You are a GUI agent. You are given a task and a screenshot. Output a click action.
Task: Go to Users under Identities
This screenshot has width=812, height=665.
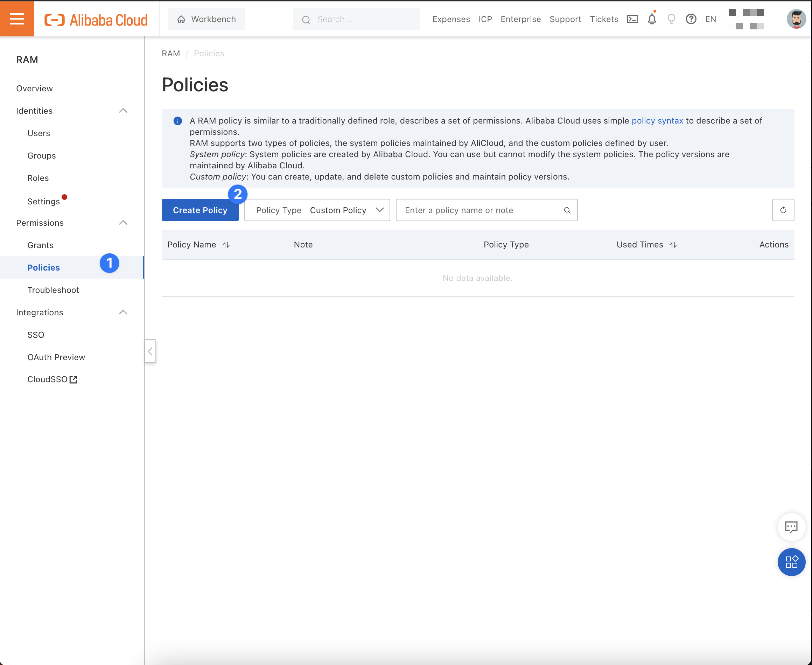(39, 133)
